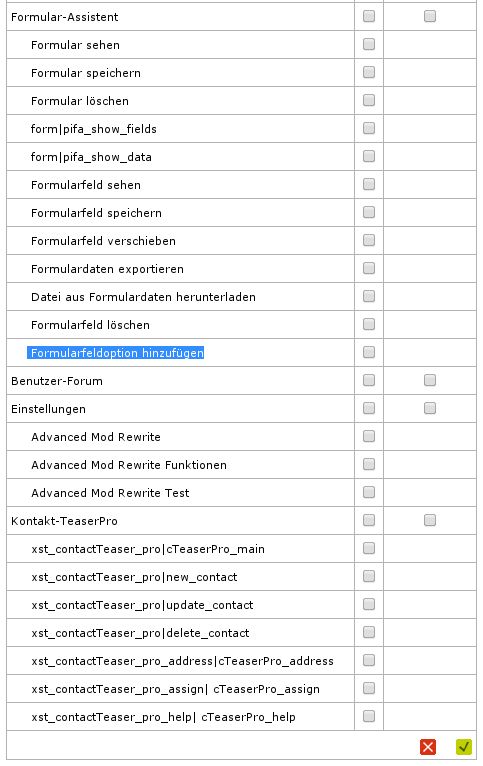
Task: Enable the xst_contactTeaser_pro|delete_contact checkbox
Action: pos(369,632)
